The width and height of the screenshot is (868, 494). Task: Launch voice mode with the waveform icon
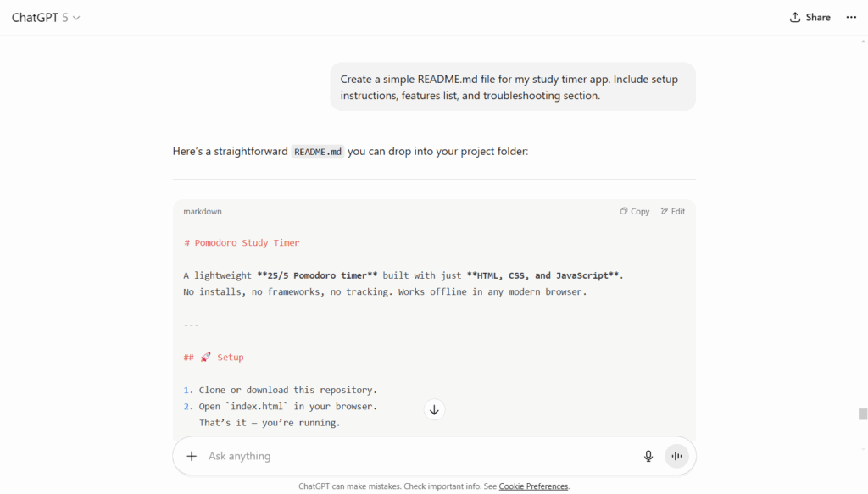point(676,456)
